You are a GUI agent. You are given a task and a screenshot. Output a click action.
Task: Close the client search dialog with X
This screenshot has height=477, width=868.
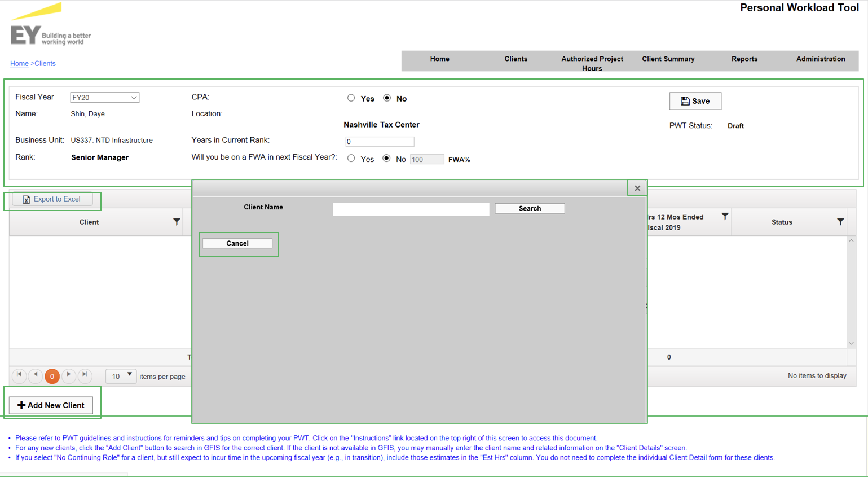637,188
